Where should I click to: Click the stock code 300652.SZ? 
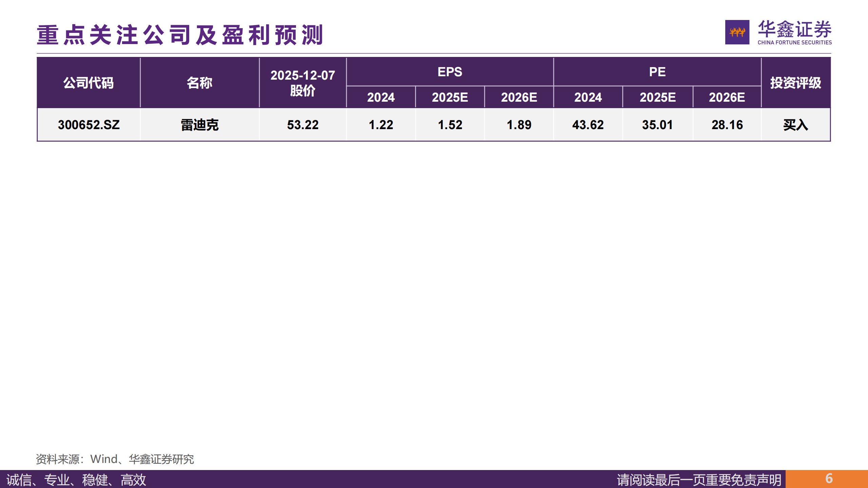(89, 125)
